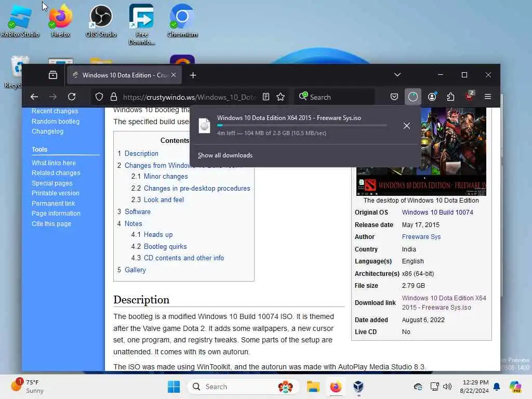Click the download progress bar
The height and width of the screenshot is (399, 532).
302,126
